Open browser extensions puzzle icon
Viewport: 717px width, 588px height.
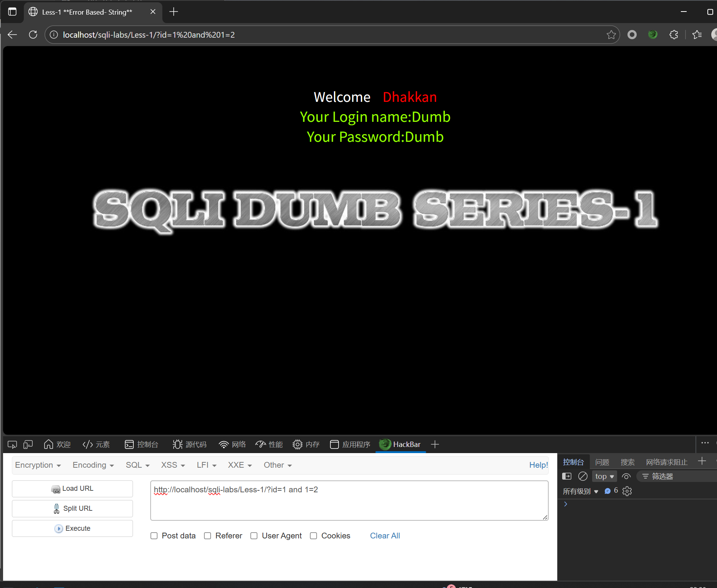(x=674, y=35)
